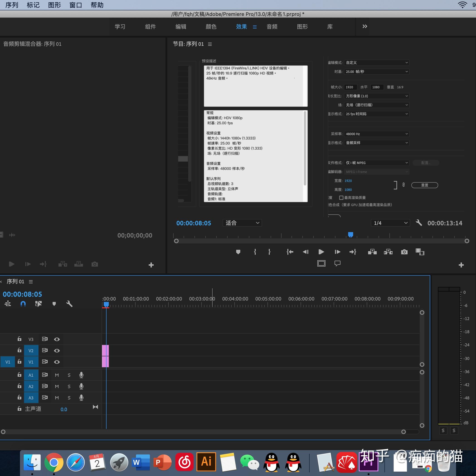Open the 节目: 序列 01 panel menu
Screen dimensions: 476x476
click(x=210, y=44)
